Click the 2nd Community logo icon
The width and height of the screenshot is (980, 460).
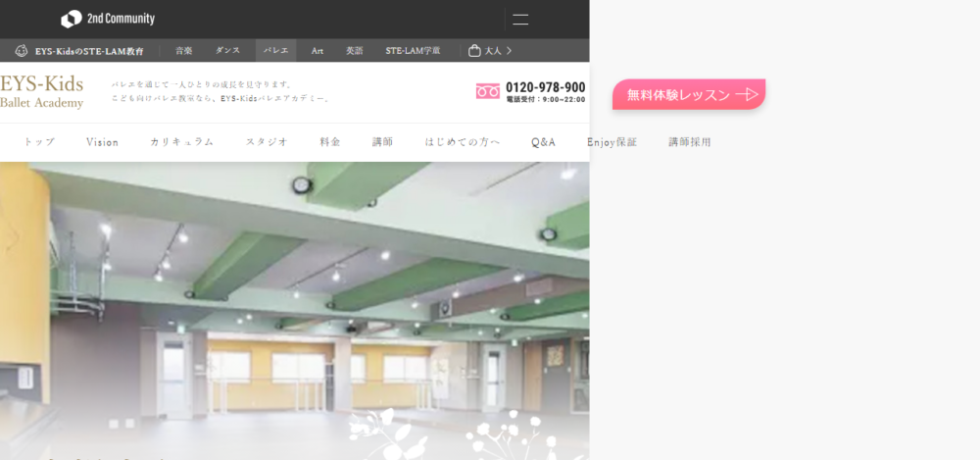72,19
